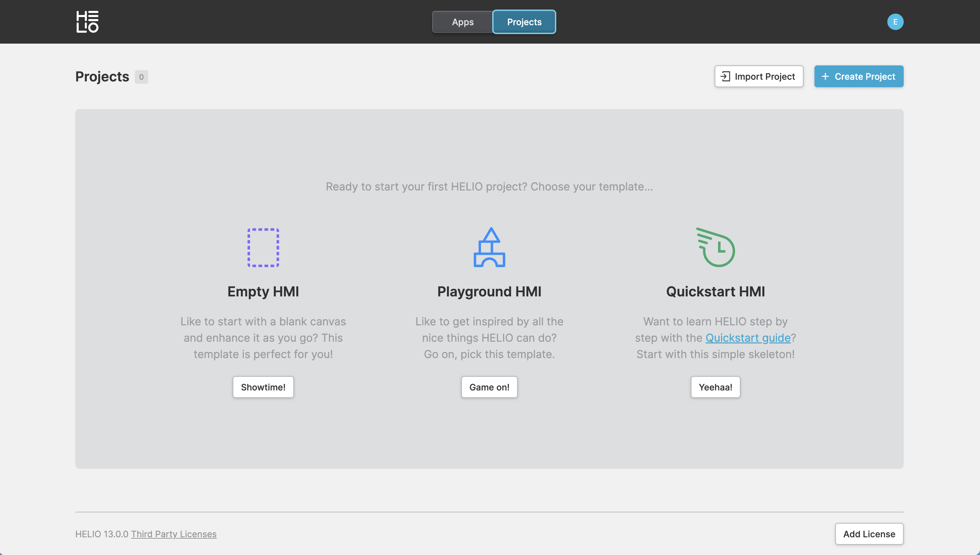The image size is (980, 555).
Task: Open the user avatar E menu
Action: pos(895,22)
